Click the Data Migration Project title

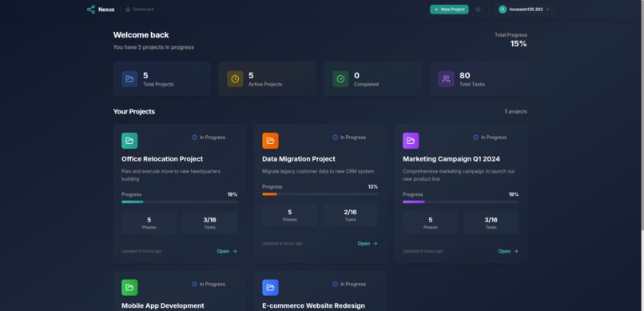(299, 159)
